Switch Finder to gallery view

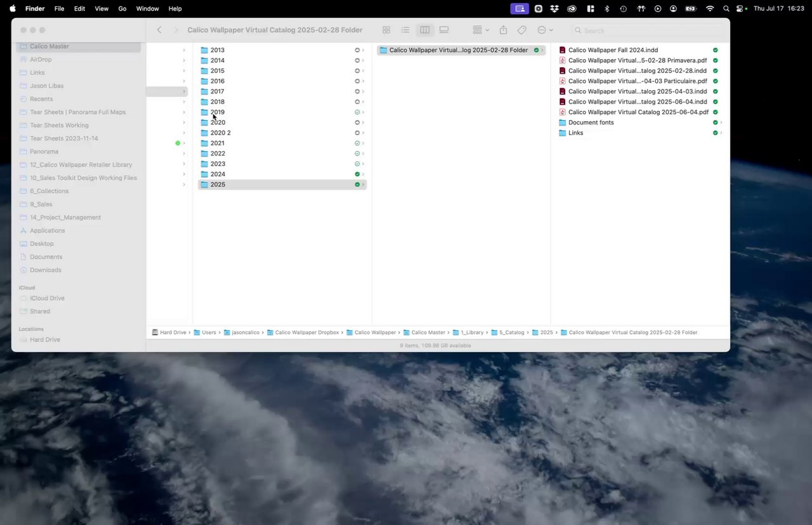pyautogui.click(x=444, y=30)
